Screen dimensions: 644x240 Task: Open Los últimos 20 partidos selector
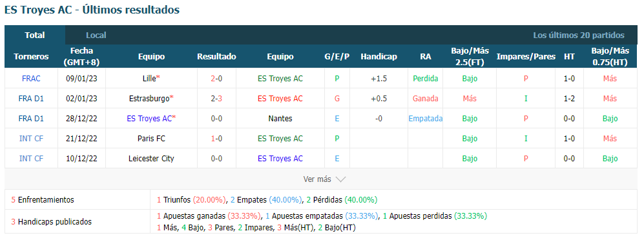[578, 35]
